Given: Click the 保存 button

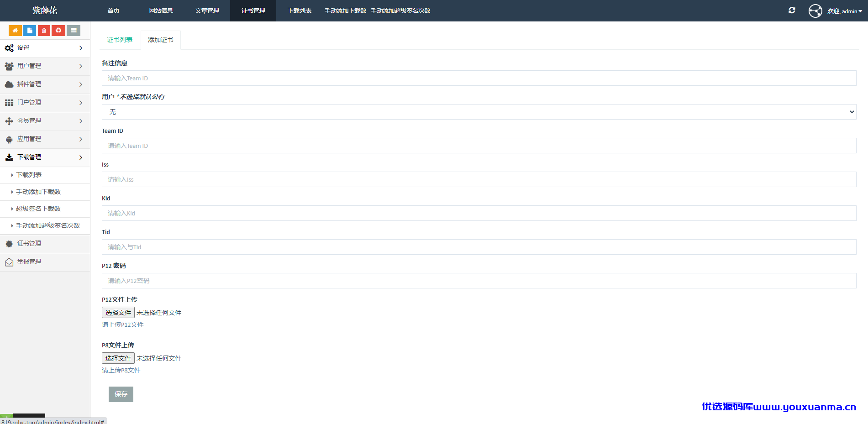Looking at the screenshot, I should pos(121,394).
